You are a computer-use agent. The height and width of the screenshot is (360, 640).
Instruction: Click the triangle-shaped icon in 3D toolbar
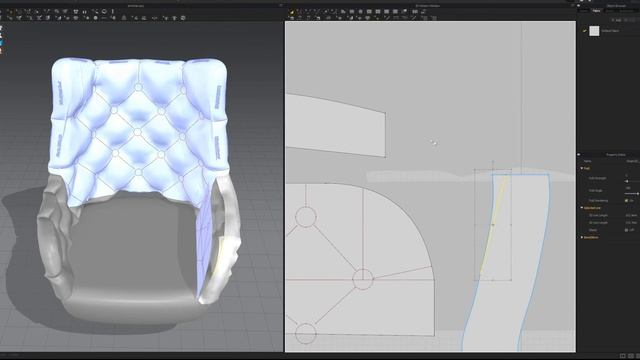tap(124, 18)
